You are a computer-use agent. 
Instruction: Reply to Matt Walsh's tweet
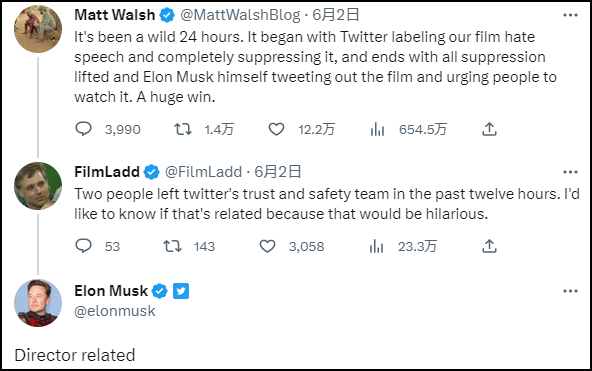83,129
